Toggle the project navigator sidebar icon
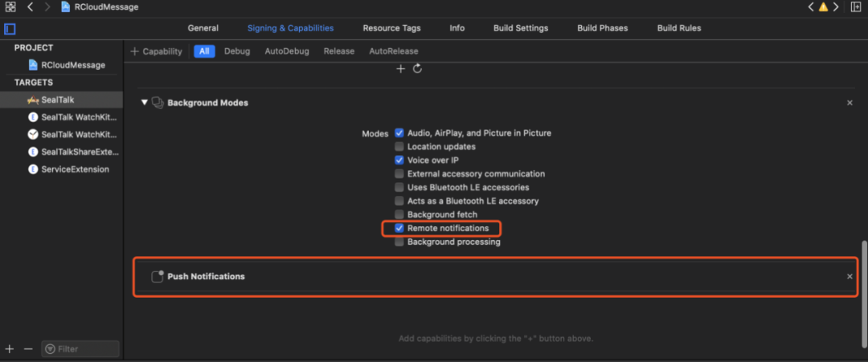Image resolution: width=868 pixels, height=362 pixels. [x=10, y=29]
